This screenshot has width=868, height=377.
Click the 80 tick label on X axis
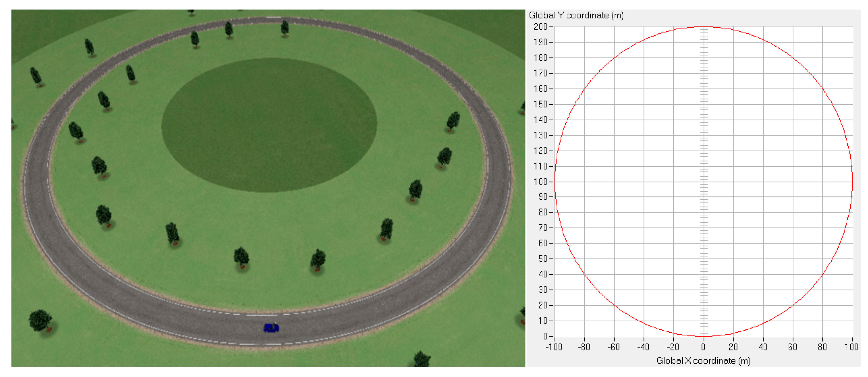tap(822, 347)
